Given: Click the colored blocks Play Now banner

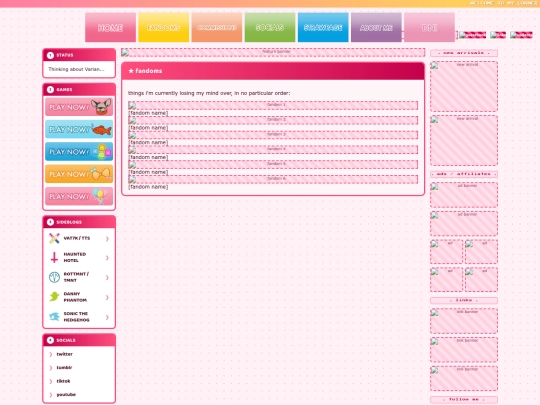Looking at the screenshot, I should point(79,152).
